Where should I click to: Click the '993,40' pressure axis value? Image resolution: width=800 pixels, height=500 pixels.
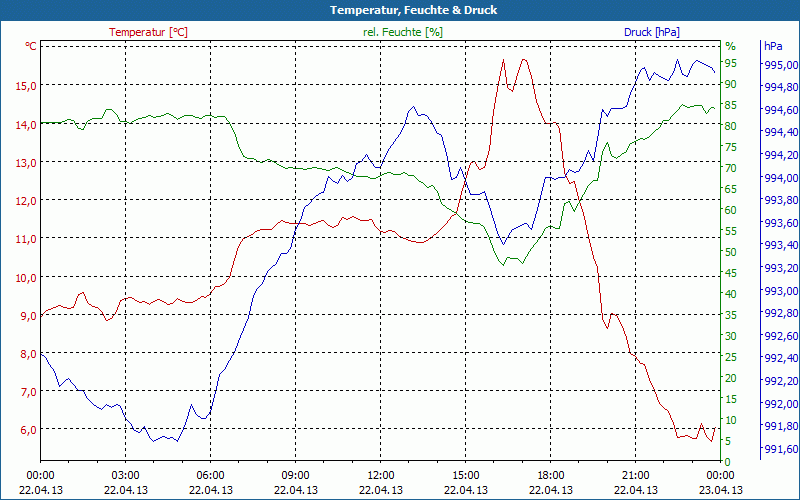click(x=781, y=245)
